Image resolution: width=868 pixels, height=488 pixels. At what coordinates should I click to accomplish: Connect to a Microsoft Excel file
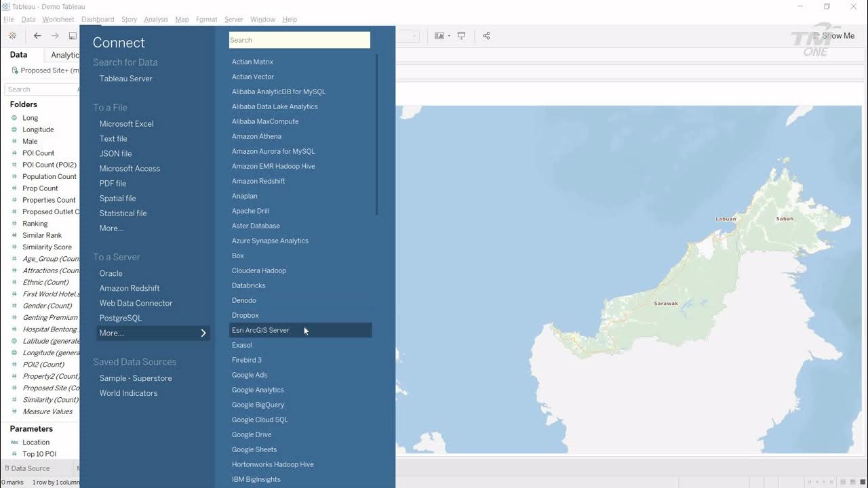coord(127,124)
